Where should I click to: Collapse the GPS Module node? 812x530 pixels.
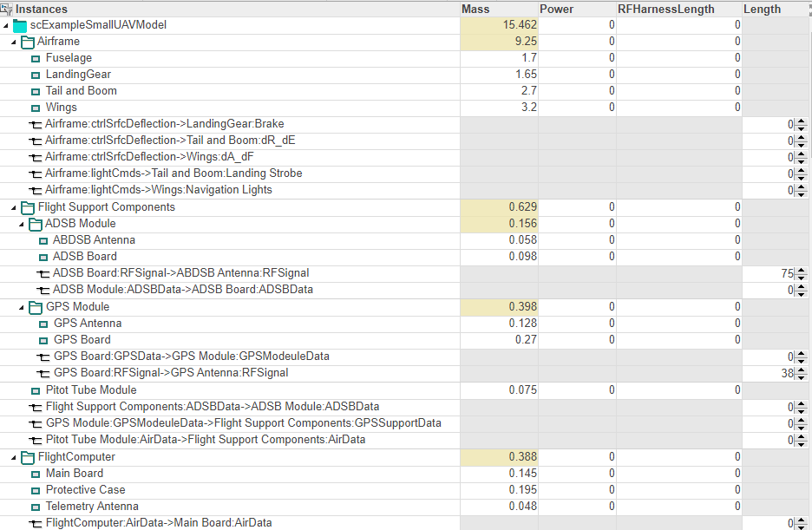click(x=22, y=307)
